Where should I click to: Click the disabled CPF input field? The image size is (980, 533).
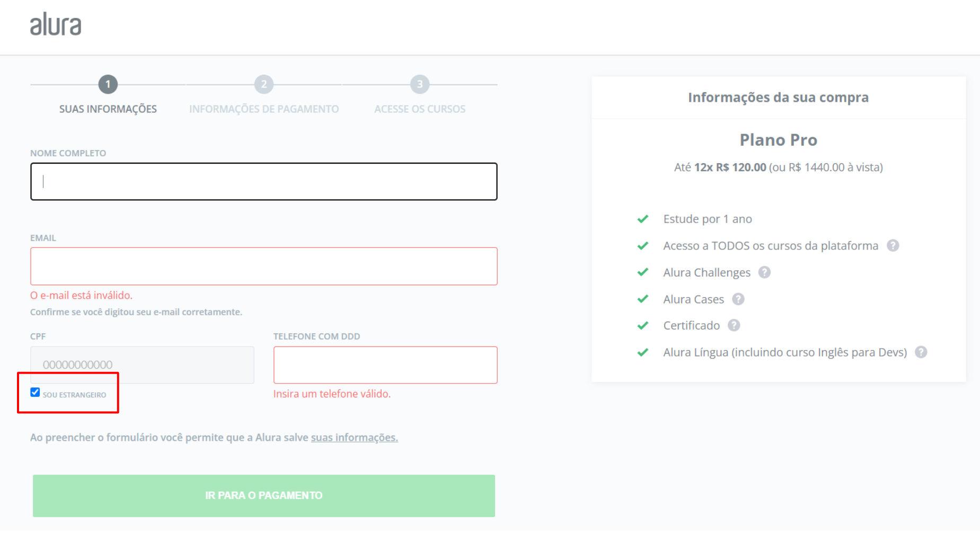pos(142,365)
